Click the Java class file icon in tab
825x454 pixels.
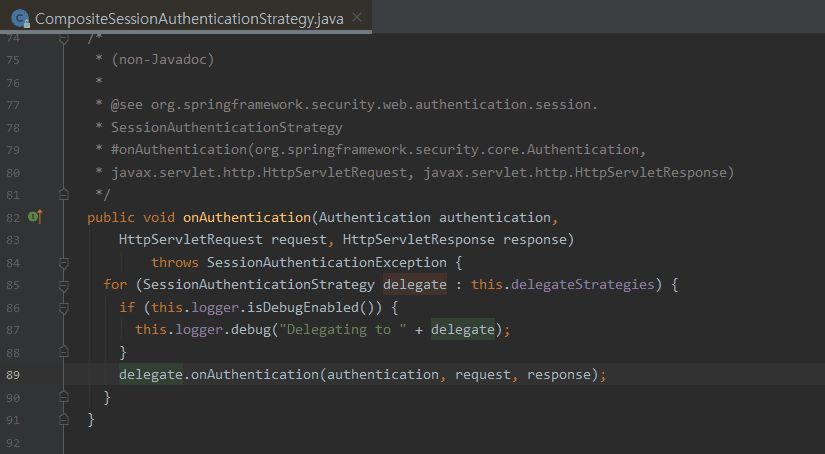(19, 19)
